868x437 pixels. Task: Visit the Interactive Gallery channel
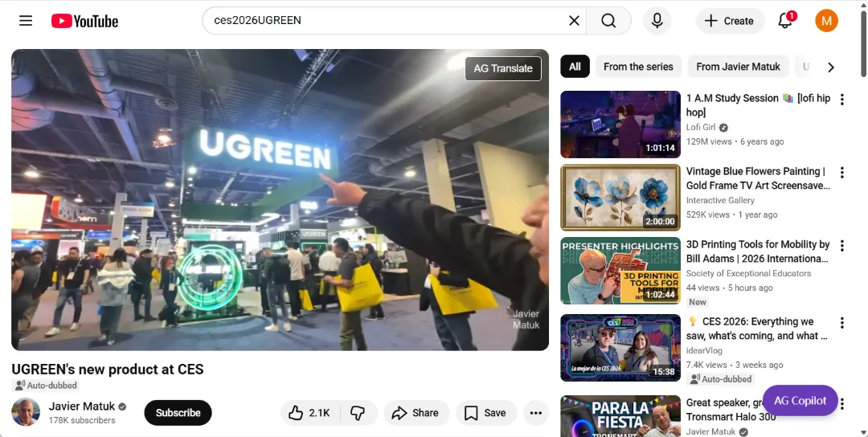[x=720, y=200]
